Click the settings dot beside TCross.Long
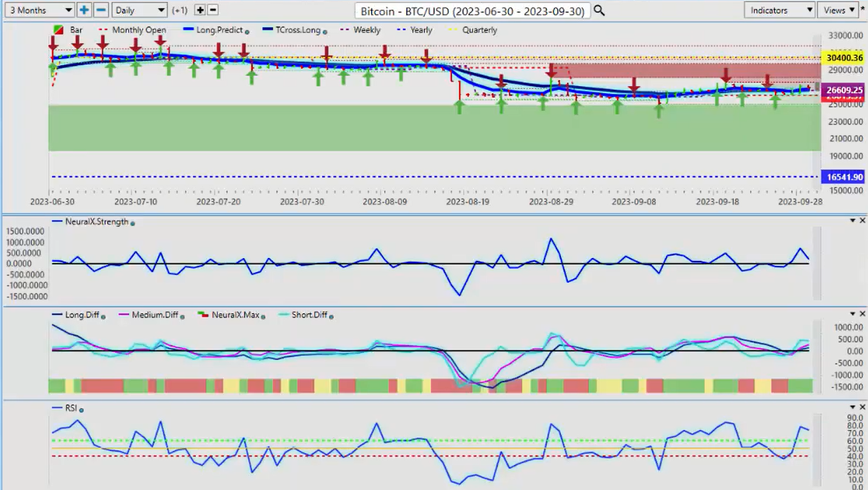This screenshot has width=868, height=490. click(325, 31)
